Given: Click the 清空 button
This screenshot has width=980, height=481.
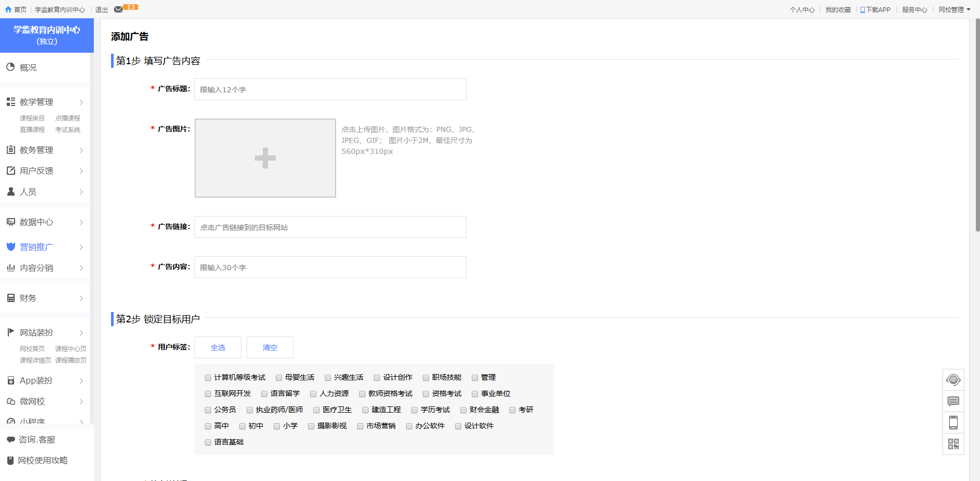Looking at the screenshot, I should pyautogui.click(x=270, y=347).
